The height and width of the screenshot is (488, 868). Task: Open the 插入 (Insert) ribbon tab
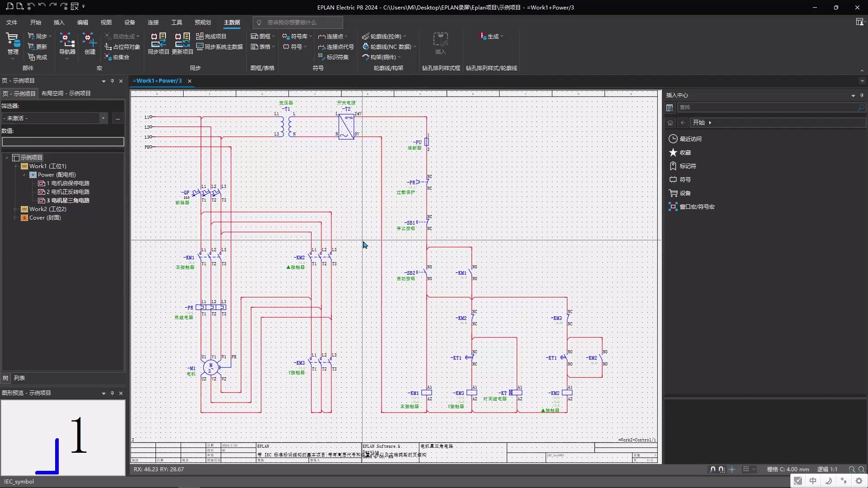59,22
